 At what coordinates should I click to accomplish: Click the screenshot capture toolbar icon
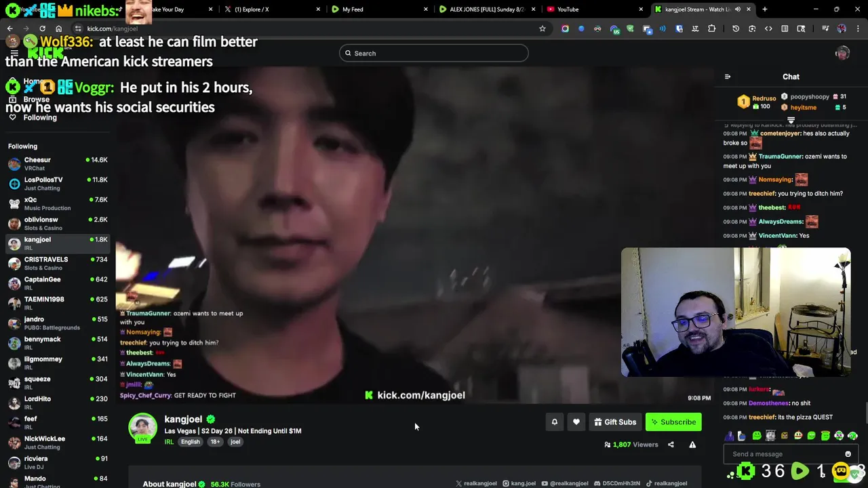point(752,28)
